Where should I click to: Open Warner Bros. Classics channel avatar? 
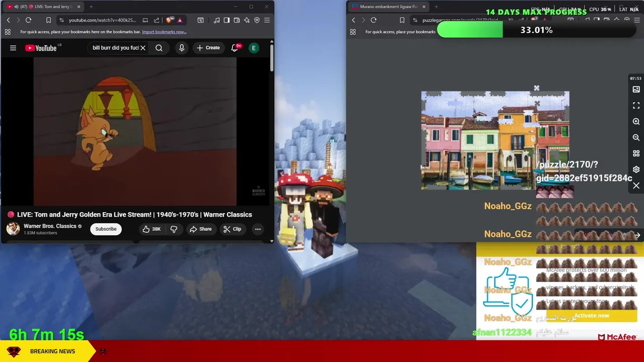tap(13, 229)
